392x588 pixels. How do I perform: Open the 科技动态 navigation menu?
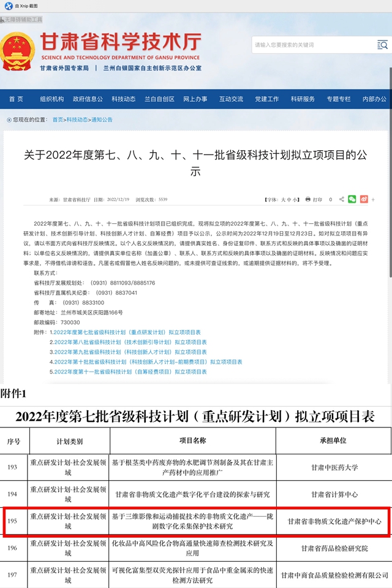coord(124,99)
